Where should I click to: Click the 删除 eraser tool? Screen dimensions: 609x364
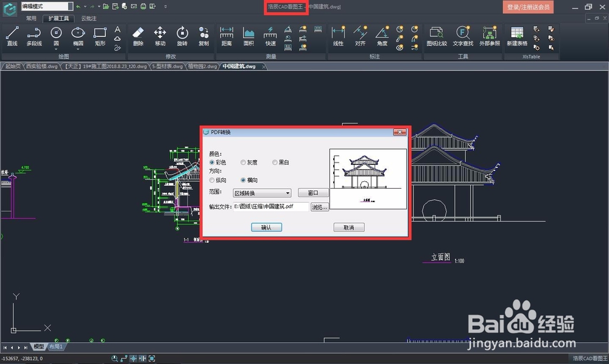pyautogui.click(x=138, y=37)
